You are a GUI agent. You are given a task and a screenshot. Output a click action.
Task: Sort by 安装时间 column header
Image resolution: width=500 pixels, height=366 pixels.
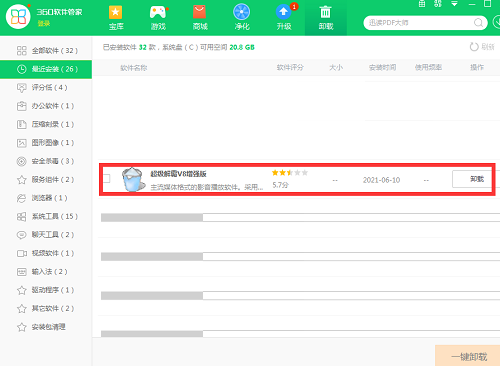tap(382, 68)
